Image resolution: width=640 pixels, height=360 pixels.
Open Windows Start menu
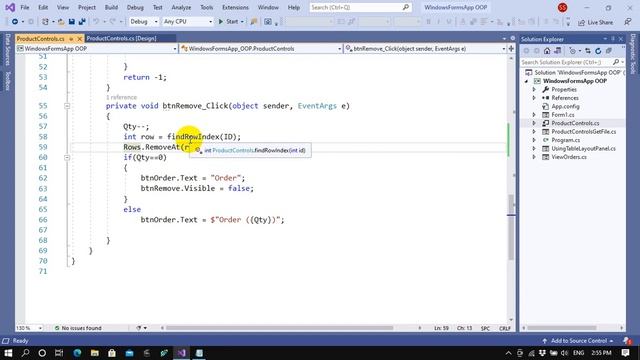tap(8, 353)
